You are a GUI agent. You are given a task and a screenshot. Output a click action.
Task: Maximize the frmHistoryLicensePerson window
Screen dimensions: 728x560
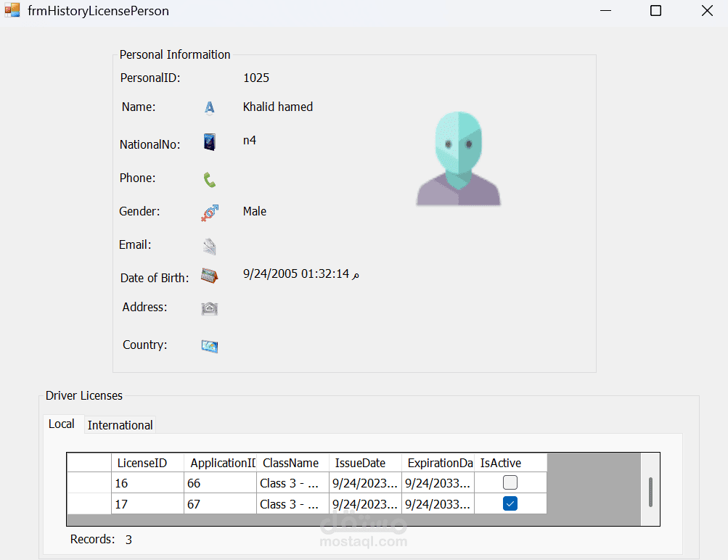655,11
